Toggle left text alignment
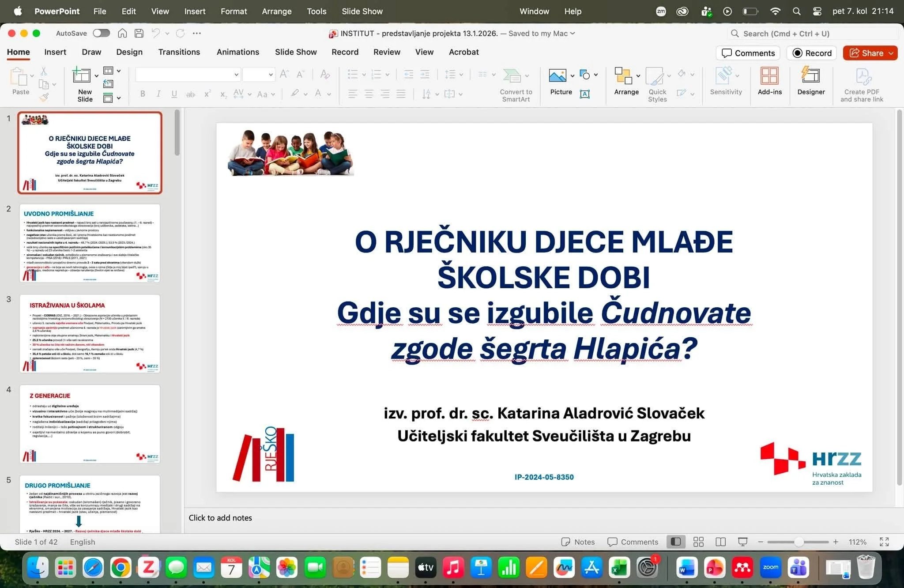This screenshot has width=904, height=588. (x=353, y=94)
